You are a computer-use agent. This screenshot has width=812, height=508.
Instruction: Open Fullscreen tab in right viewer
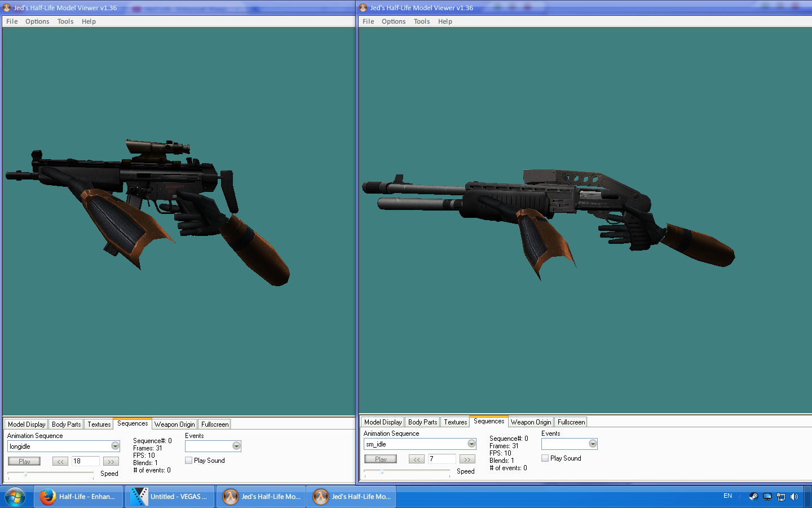(x=571, y=422)
